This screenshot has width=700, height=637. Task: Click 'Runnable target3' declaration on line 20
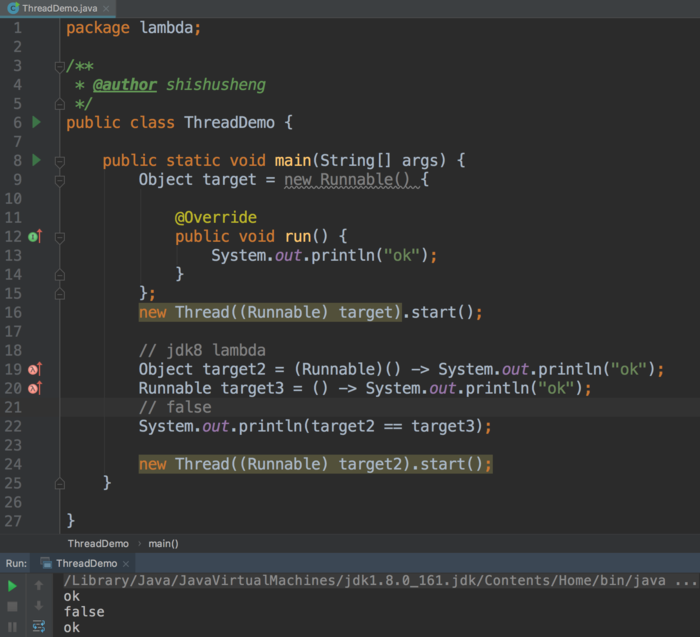(x=211, y=388)
